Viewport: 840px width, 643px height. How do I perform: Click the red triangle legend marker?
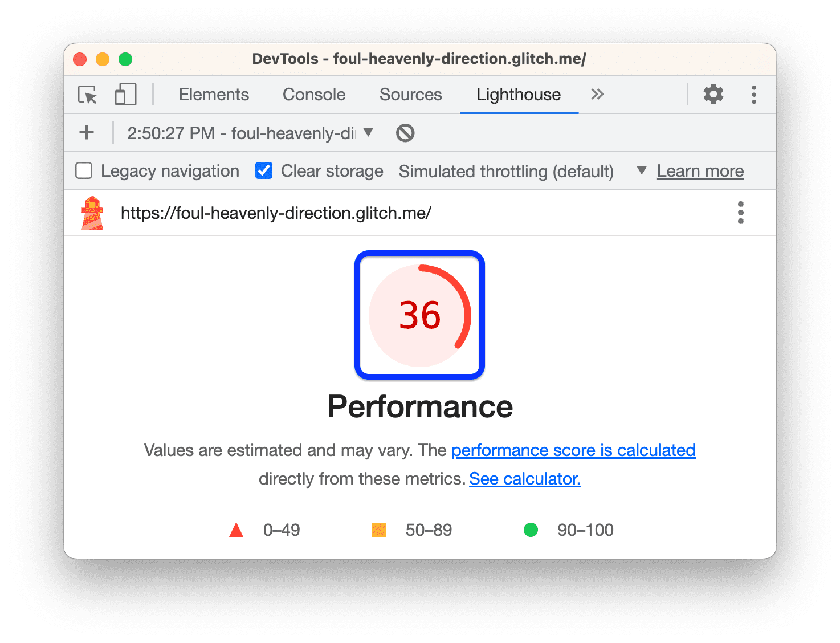tap(236, 530)
